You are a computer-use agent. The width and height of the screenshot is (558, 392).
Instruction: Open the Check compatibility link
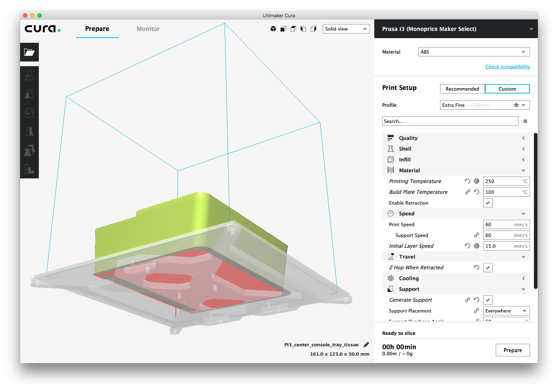point(508,67)
